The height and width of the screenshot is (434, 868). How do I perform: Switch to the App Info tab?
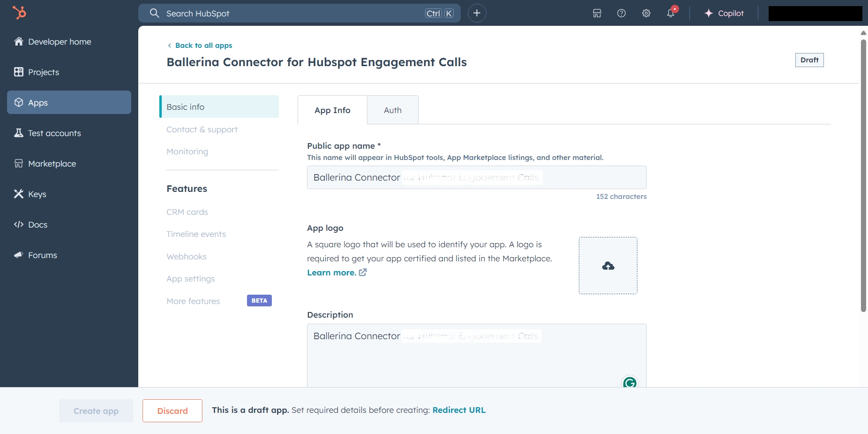(x=332, y=110)
